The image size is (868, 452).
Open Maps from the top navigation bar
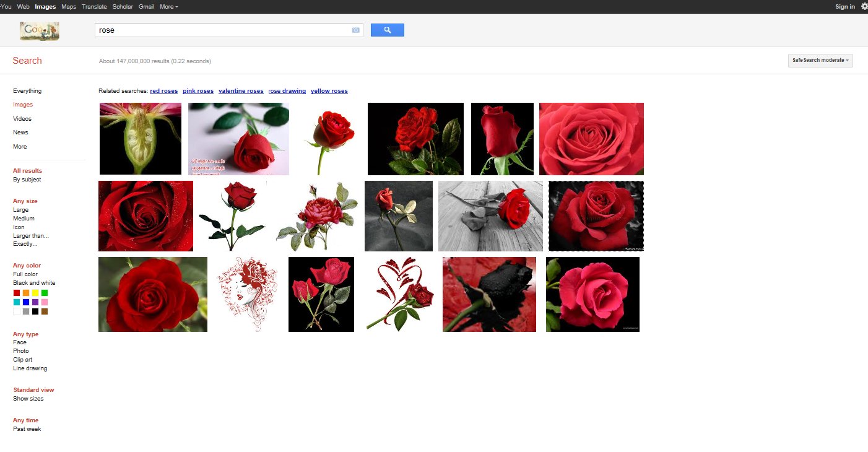pyautogui.click(x=69, y=7)
